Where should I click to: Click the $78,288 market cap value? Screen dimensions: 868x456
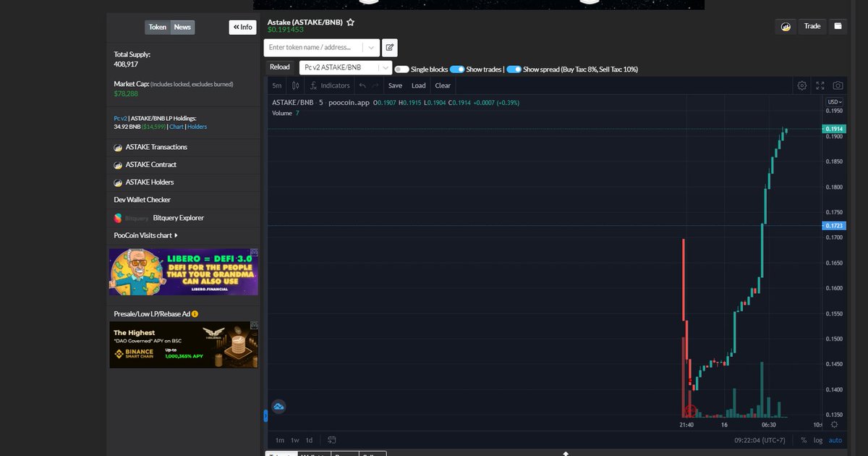(x=126, y=93)
